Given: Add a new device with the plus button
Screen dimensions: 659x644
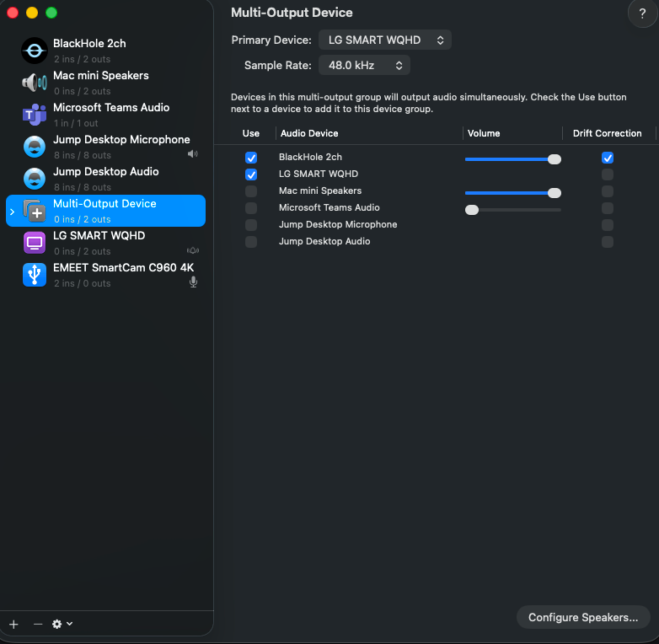Looking at the screenshot, I should 13,625.
